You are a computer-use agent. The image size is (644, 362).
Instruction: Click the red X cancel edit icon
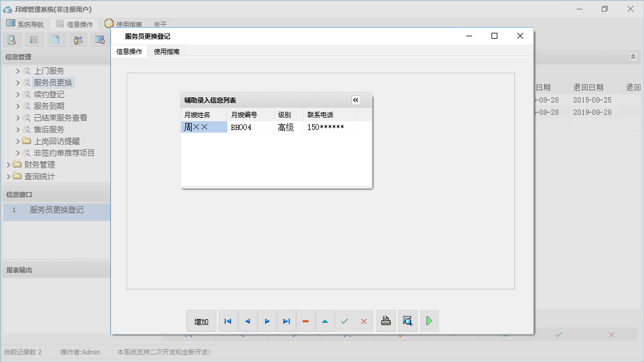[x=364, y=321]
